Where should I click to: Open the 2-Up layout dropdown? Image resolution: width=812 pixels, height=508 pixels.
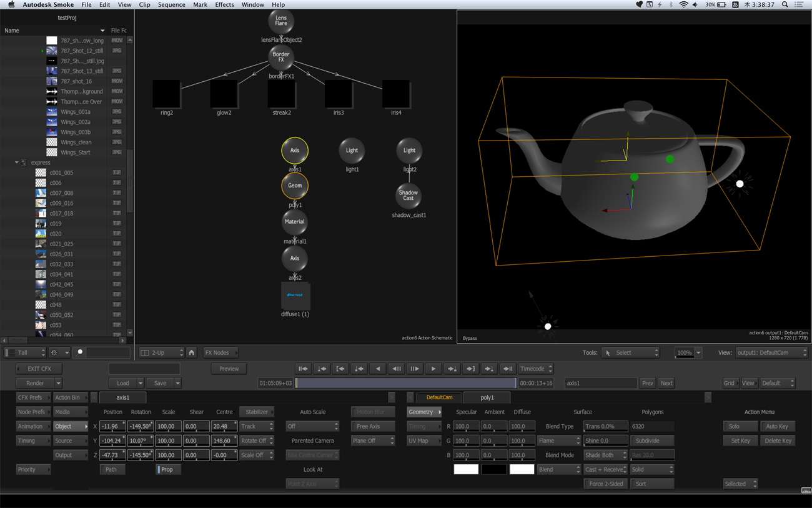[x=162, y=352]
